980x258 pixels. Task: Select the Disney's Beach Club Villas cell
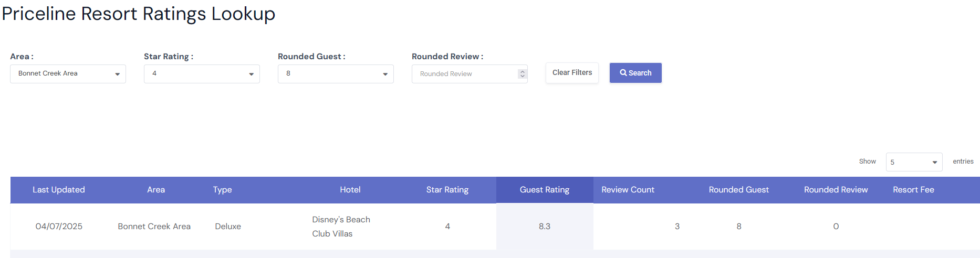click(341, 227)
